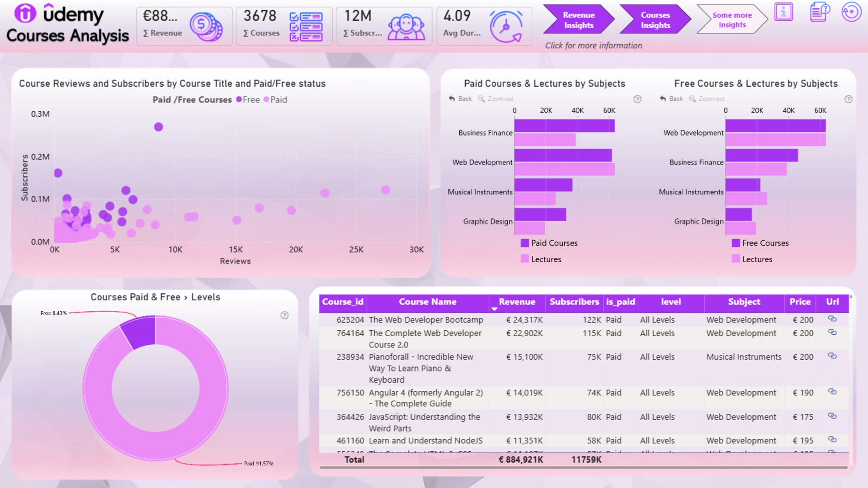This screenshot has height=488, width=868.
Task: Sort table by Subject header
Action: click(x=744, y=302)
